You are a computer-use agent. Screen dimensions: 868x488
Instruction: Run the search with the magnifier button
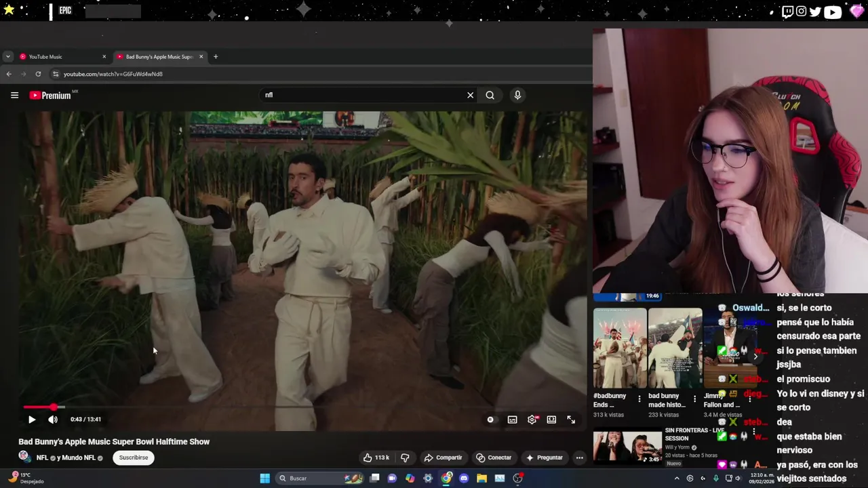click(490, 96)
